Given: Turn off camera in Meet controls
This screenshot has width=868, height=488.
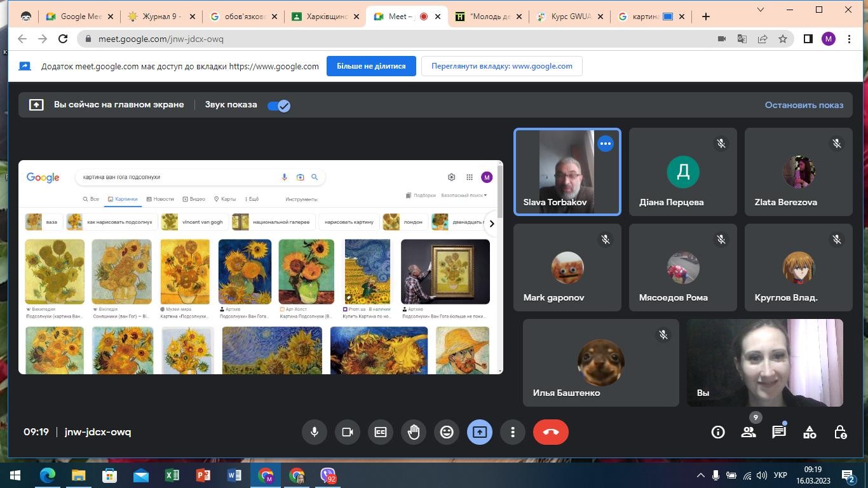Looking at the screenshot, I should 348,432.
